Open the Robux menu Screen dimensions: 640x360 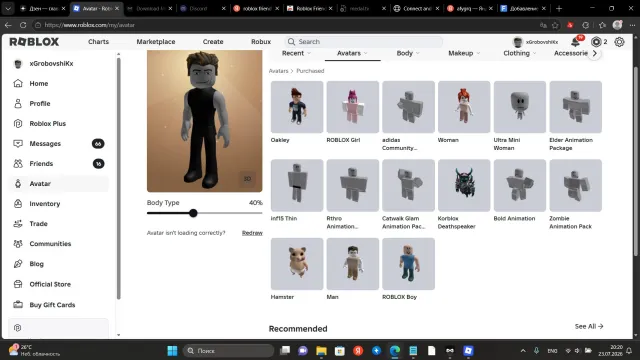pyautogui.click(x=261, y=42)
